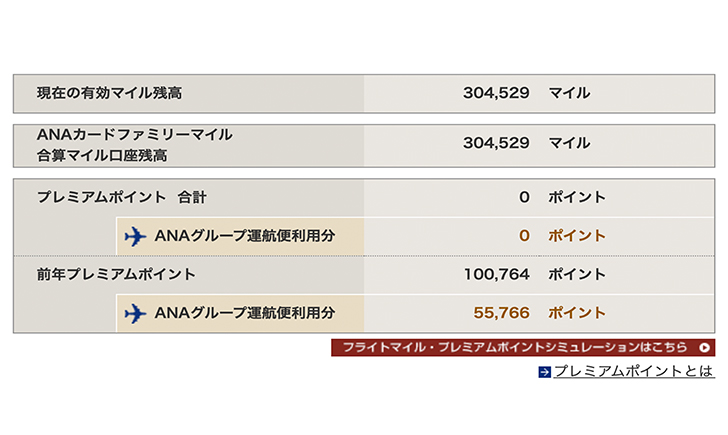Select the プレミアムポイント 合計 label
The image size is (728, 435).
point(122,197)
